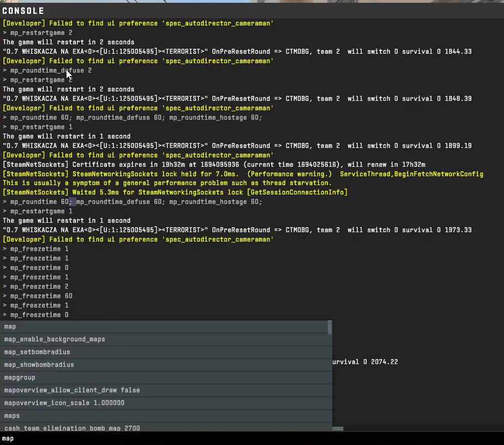
Task: Click the 'mp_freezetime 60' log entry
Action: click(41, 296)
